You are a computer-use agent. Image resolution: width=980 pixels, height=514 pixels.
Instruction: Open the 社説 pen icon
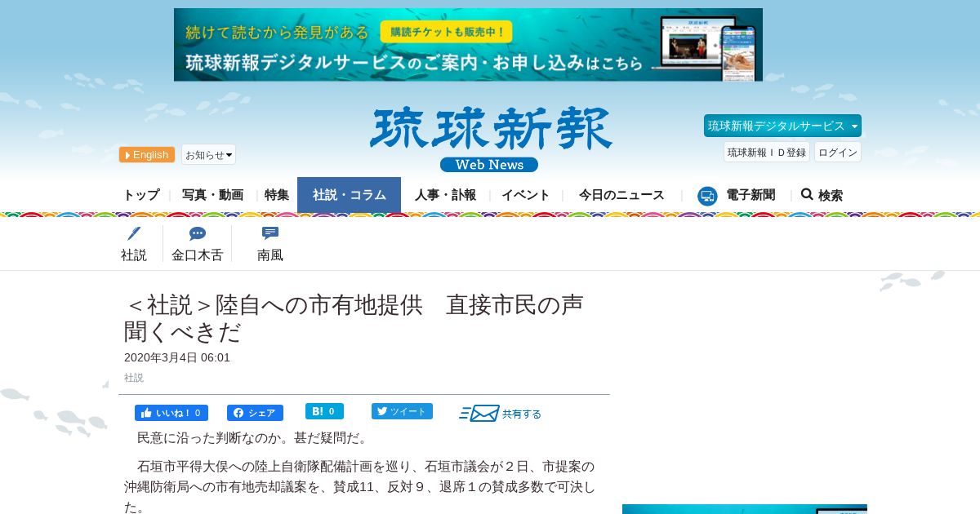[134, 233]
